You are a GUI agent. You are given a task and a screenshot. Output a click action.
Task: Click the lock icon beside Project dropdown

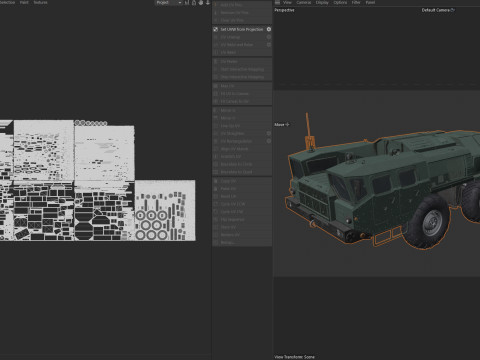(x=194, y=3)
